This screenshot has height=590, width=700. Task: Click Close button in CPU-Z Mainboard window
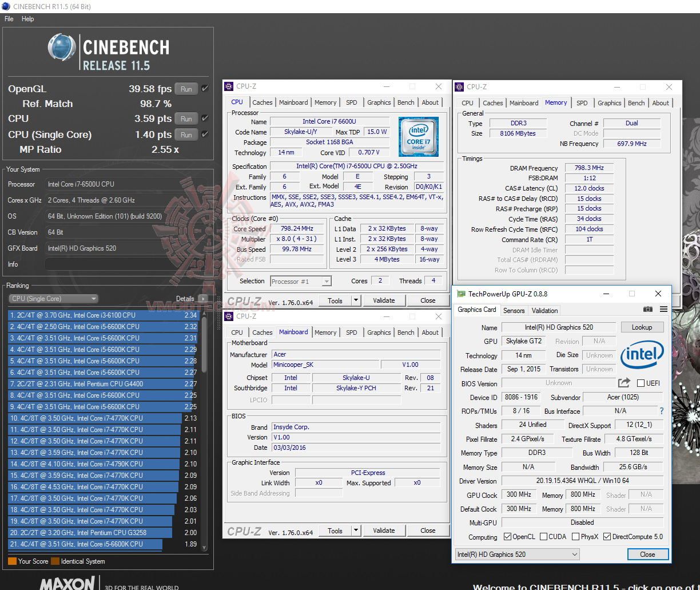click(428, 530)
